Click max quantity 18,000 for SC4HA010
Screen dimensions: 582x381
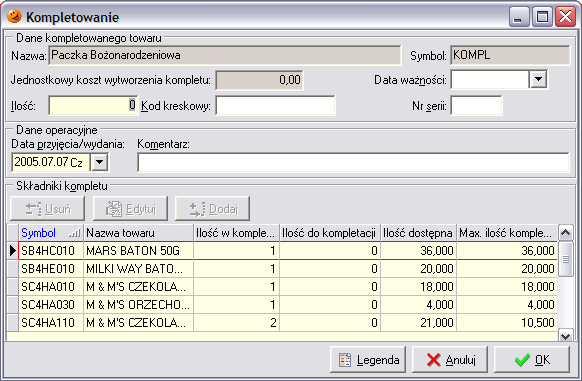point(507,287)
